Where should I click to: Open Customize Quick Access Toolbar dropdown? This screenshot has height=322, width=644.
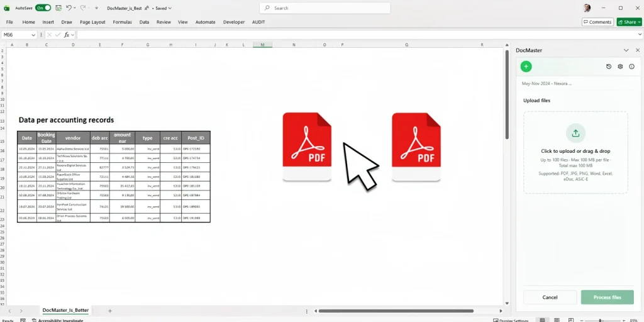96,8
